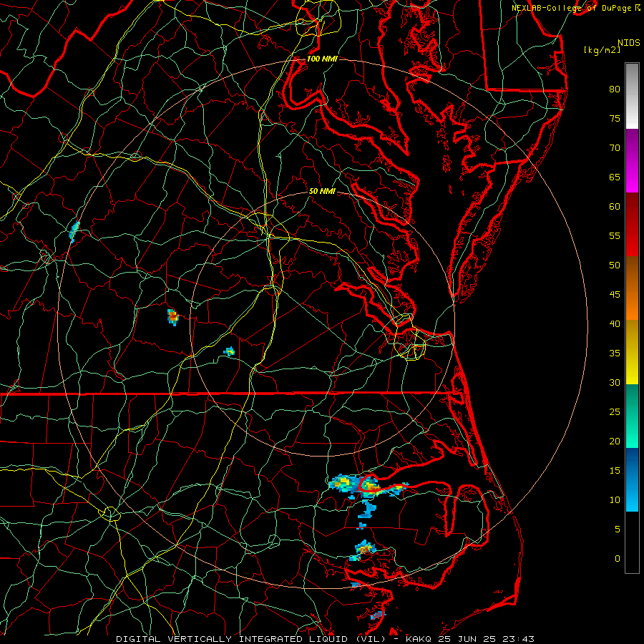Click the 60 value on the VIL scale

(615, 207)
